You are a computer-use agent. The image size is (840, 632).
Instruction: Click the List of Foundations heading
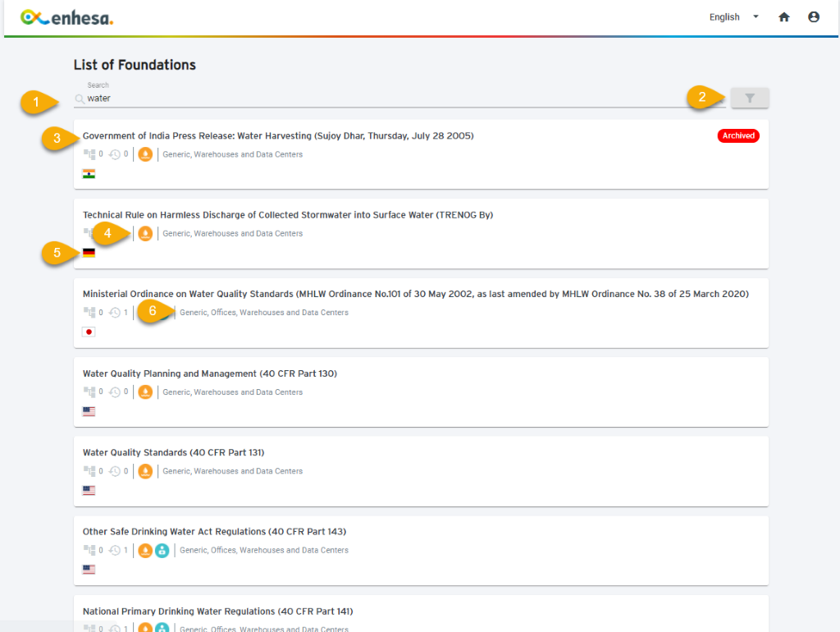[x=135, y=65]
